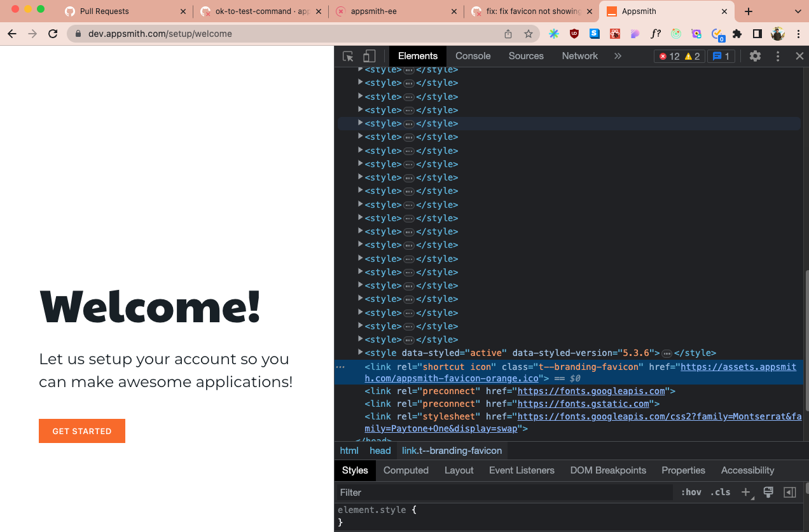Open the Extensions puzzle piece menu

[737, 34]
